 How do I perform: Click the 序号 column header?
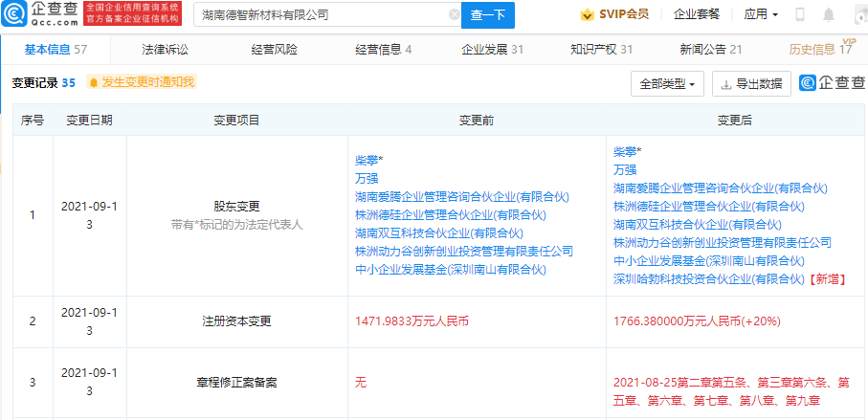tap(33, 121)
